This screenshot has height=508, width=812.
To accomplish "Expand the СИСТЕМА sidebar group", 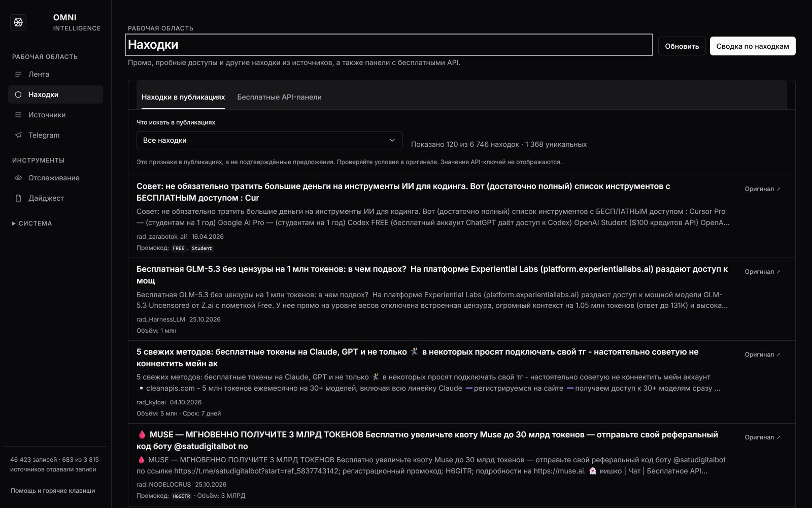I will click(32, 224).
